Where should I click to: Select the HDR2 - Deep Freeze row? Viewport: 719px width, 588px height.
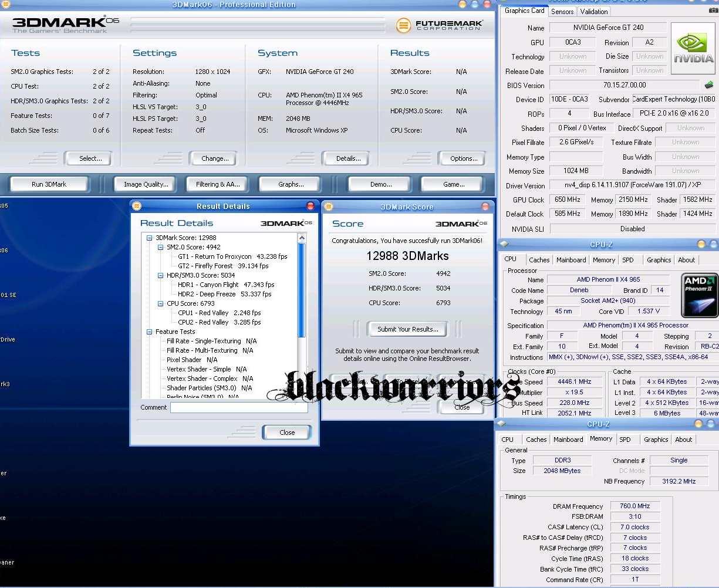pos(224,294)
